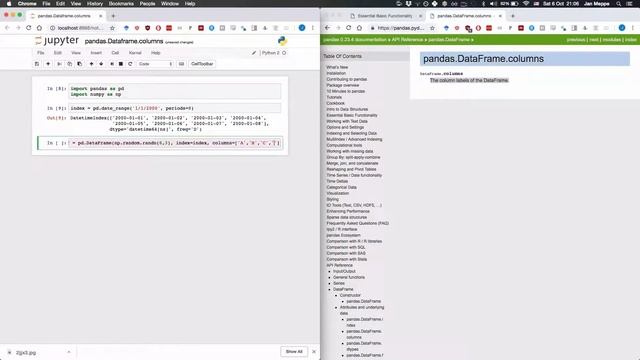Click the Python logo in the notebook header

(x=282, y=41)
